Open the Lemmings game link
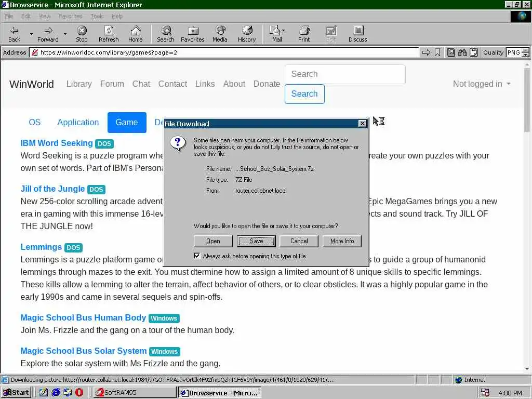This screenshot has height=399, width=532. click(x=41, y=247)
